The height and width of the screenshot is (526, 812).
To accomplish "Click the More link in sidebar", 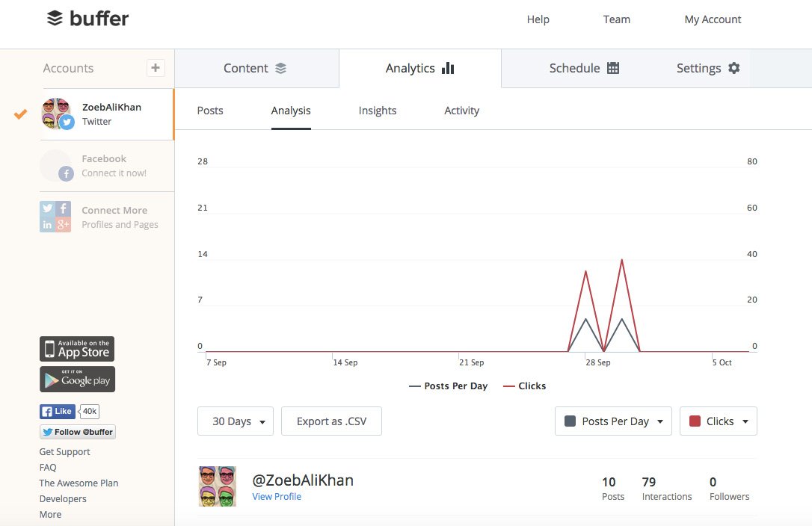I will point(50,514).
